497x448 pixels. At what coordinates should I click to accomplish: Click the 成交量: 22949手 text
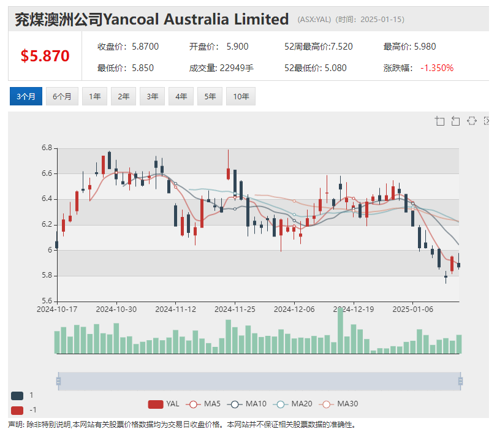[x=221, y=68]
